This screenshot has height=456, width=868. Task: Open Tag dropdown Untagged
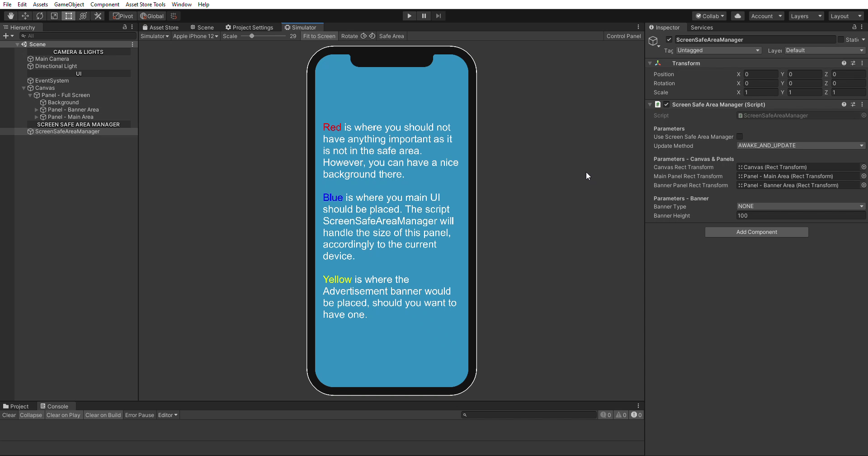[719, 50]
